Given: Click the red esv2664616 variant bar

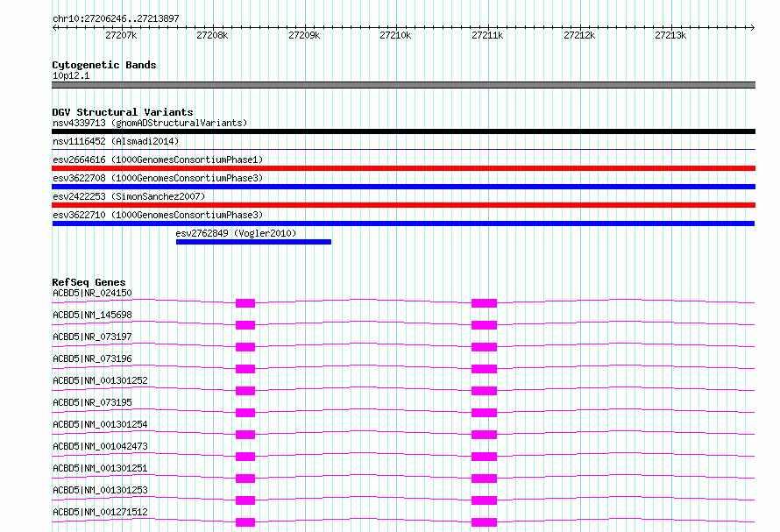Looking at the screenshot, I should click(403, 168).
